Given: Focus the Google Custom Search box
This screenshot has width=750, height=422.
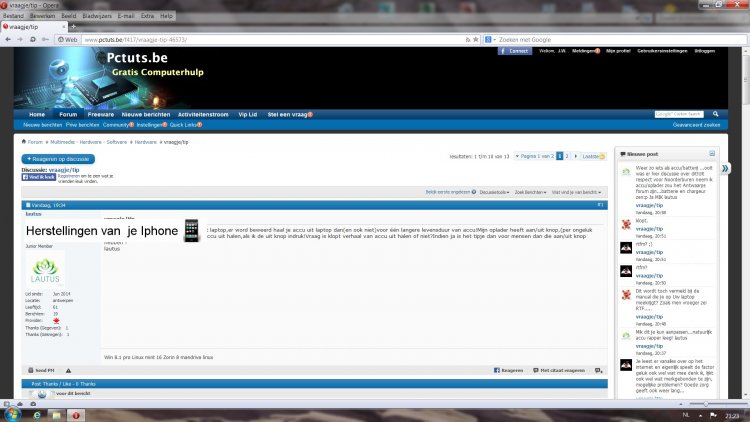Looking at the screenshot, I should tap(679, 114).
